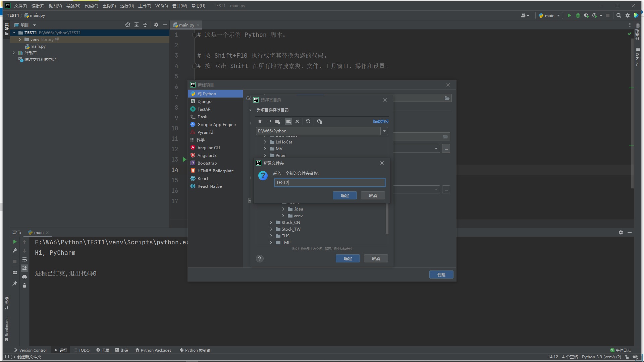Open the 文件 menu
The image size is (644, 362).
(x=20, y=6)
